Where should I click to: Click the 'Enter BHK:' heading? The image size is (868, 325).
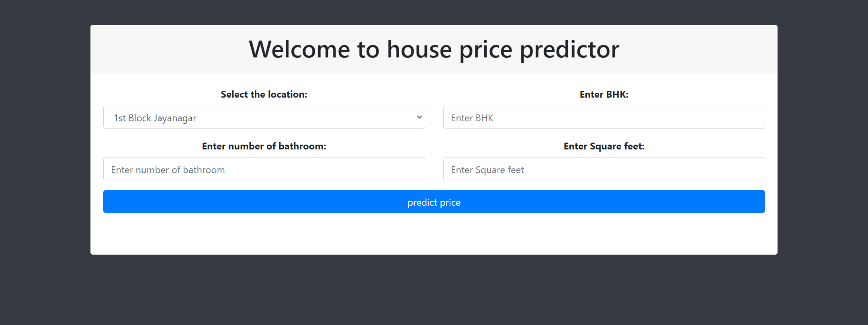(604, 94)
